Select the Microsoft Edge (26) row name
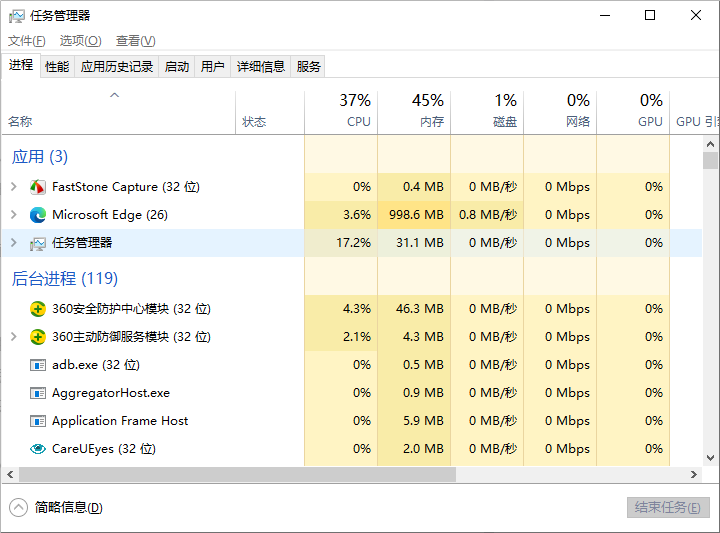 click(x=110, y=214)
